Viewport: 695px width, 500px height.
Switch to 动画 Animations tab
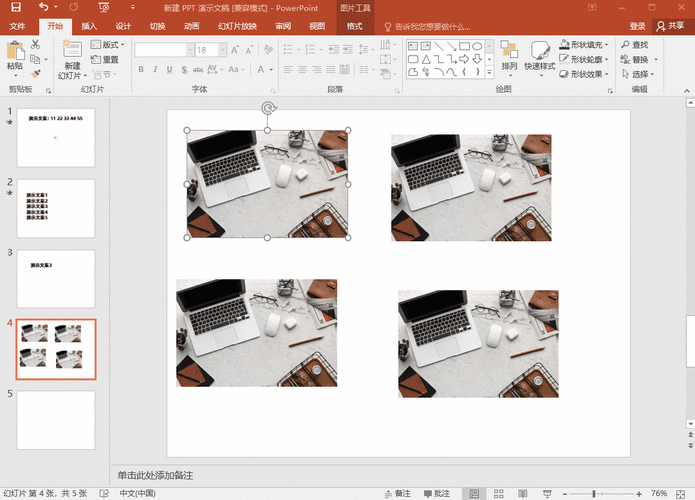point(191,26)
